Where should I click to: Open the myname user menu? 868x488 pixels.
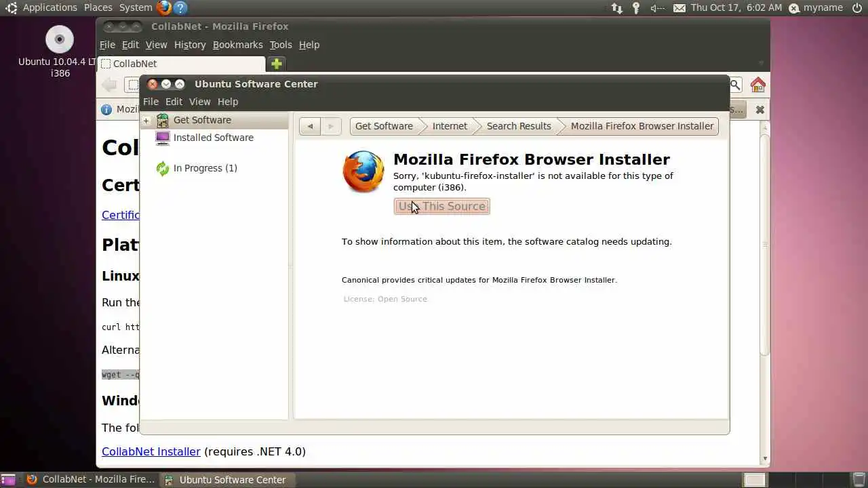pyautogui.click(x=816, y=8)
